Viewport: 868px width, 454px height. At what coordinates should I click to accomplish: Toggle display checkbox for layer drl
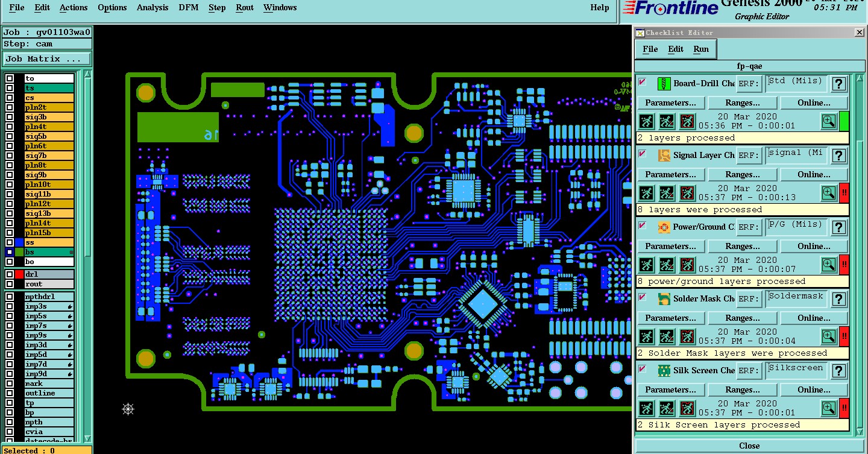click(x=10, y=274)
